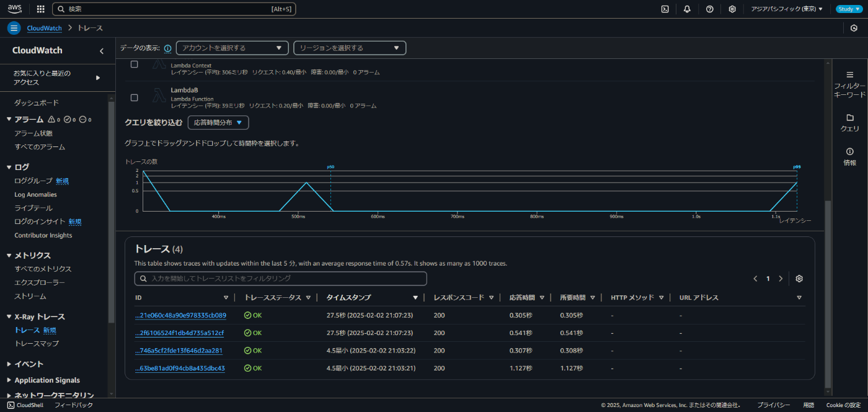Open trace ...21e060c48a90e978335cb089
This screenshot has width=868, height=412.
click(180, 315)
